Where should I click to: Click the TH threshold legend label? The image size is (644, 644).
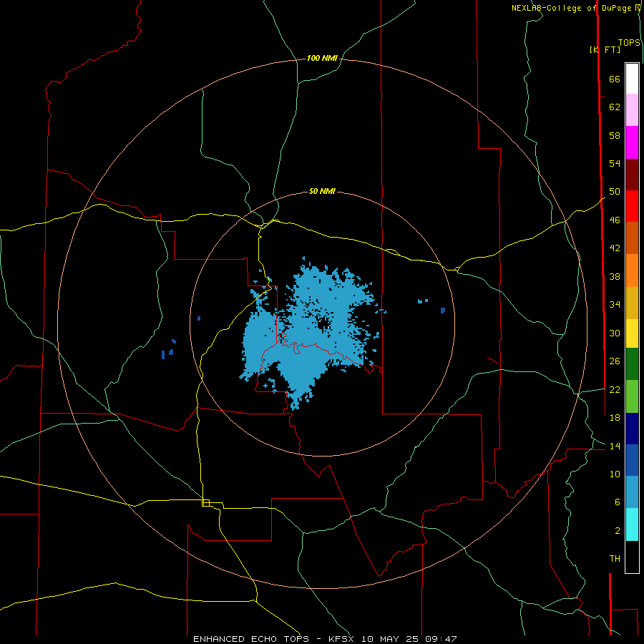[x=615, y=559]
